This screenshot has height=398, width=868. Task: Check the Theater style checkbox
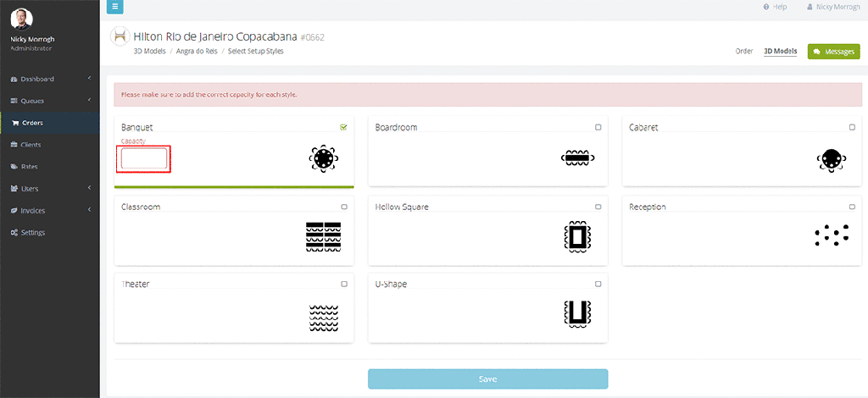coord(344,285)
